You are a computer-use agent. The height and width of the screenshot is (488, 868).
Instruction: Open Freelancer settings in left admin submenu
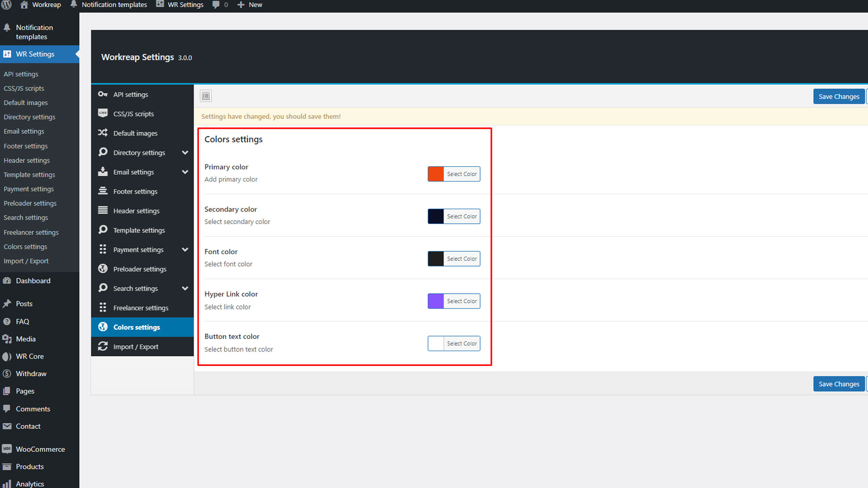[31, 232]
